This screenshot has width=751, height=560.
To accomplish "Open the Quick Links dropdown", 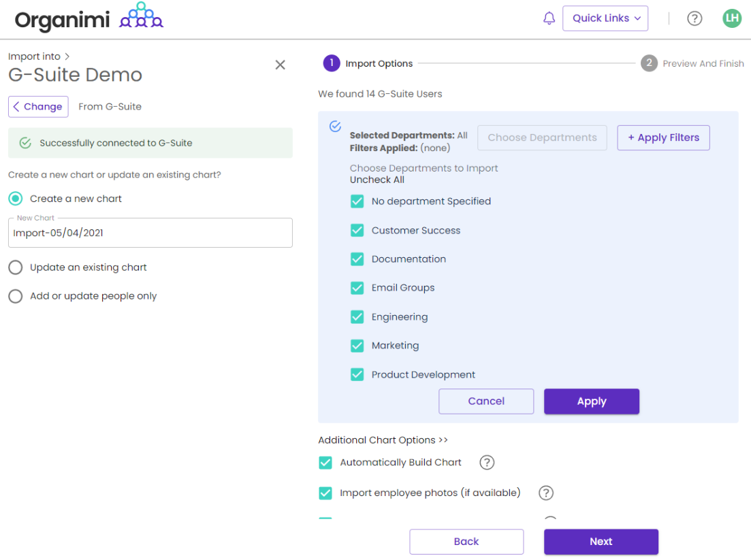I will pyautogui.click(x=605, y=18).
